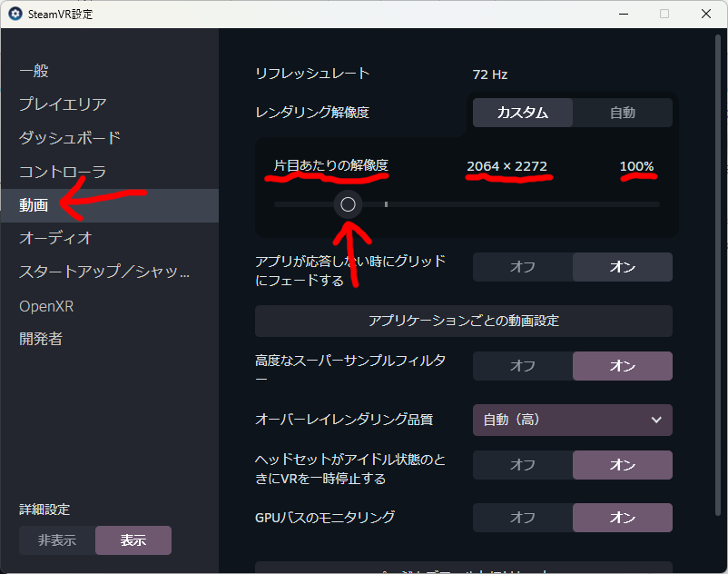Click the per-eye resolution slider handle
This screenshot has height=574, width=728.
coord(348,204)
